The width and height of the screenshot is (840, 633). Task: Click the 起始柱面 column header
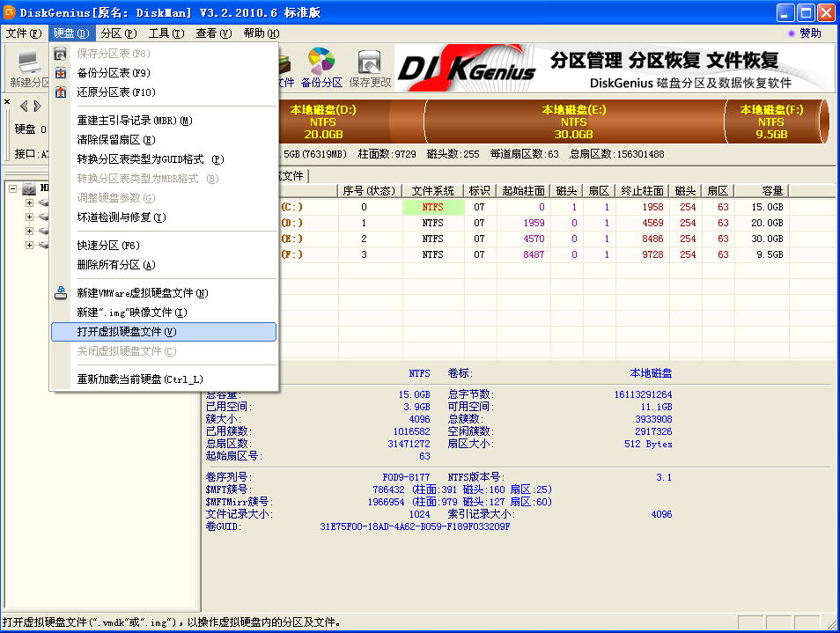click(x=523, y=191)
